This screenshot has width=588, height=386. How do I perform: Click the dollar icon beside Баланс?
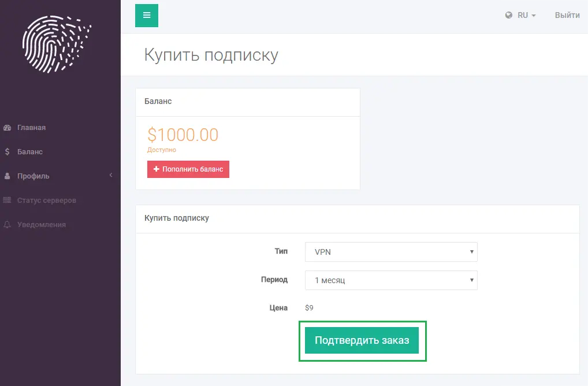tap(7, 151)
